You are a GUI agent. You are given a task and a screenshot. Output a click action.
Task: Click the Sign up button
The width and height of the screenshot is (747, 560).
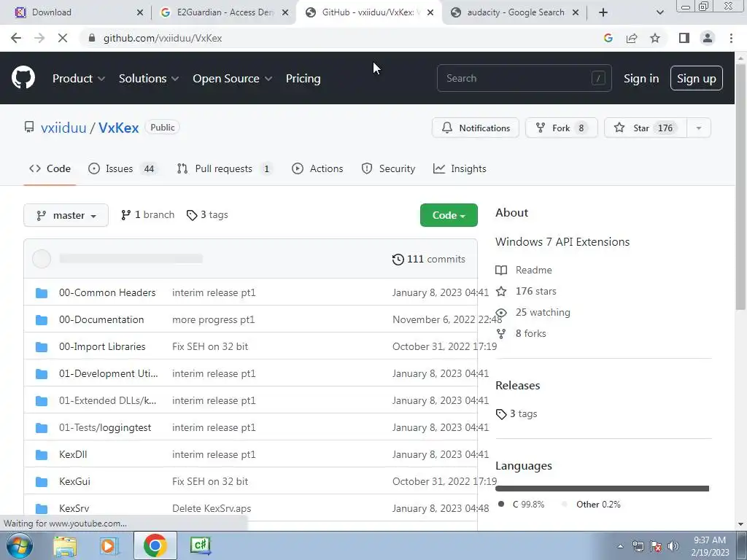click(x=697, y=79)
